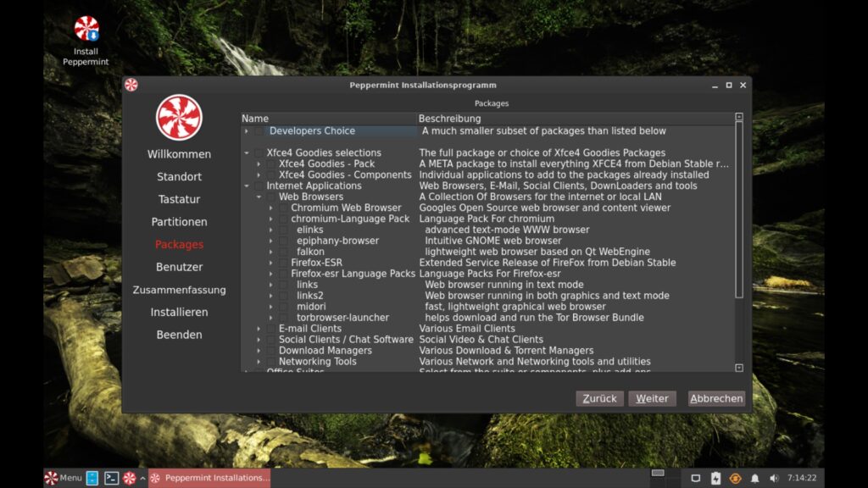Image resolution: width=868 pixels, height=488 pixels.
Task: Collapse the Web Browsers group
Action: point(259,197)
